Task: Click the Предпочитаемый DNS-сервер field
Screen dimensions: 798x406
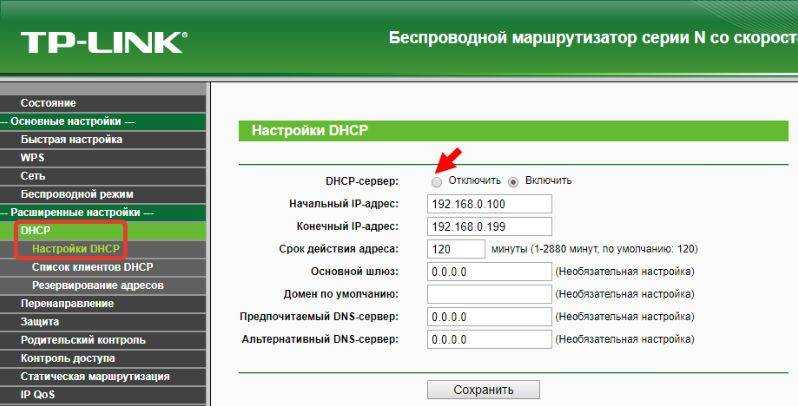Action: (490, 316)
